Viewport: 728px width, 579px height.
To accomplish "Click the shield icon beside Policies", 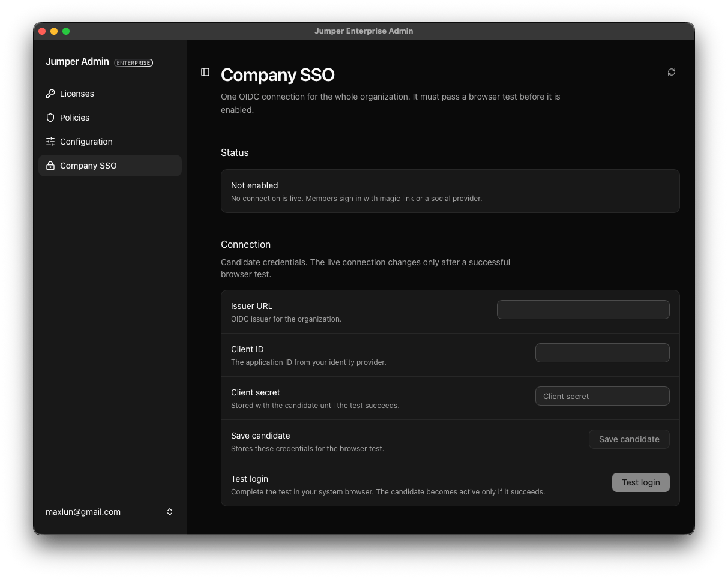I will pos(50,118).
